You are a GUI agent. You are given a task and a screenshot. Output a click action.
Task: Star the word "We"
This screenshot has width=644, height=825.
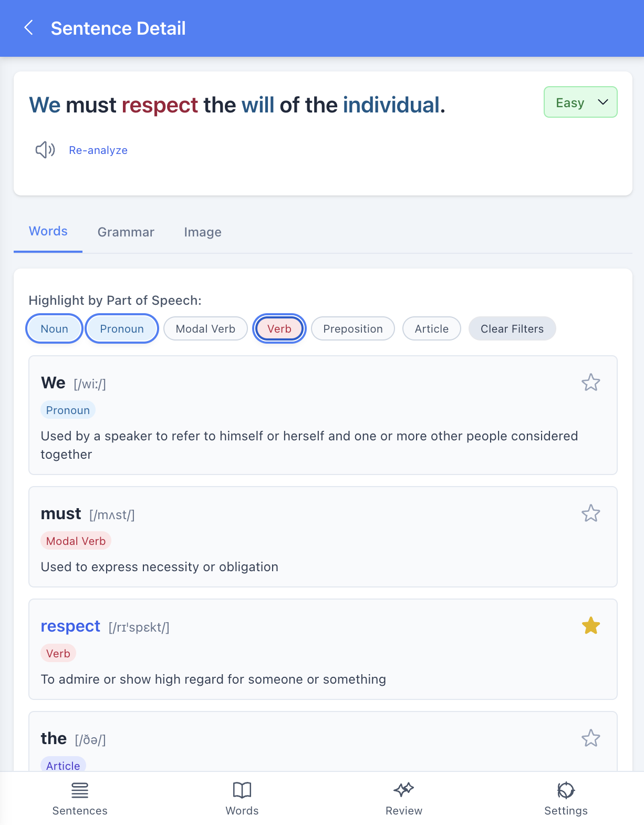tap(590, 383)
